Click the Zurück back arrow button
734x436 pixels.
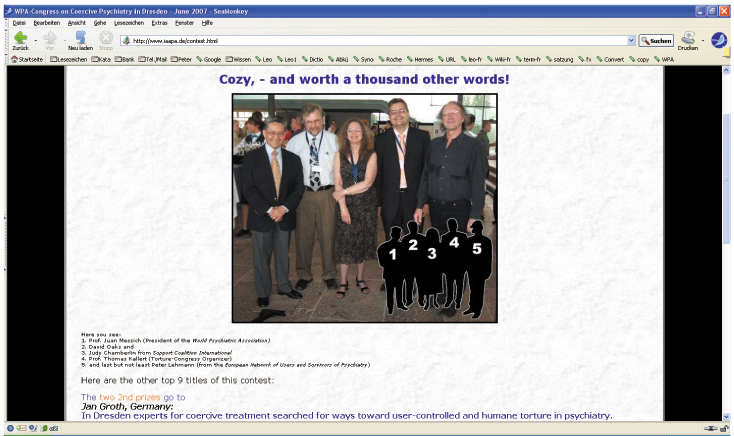(x=19, y=37)
